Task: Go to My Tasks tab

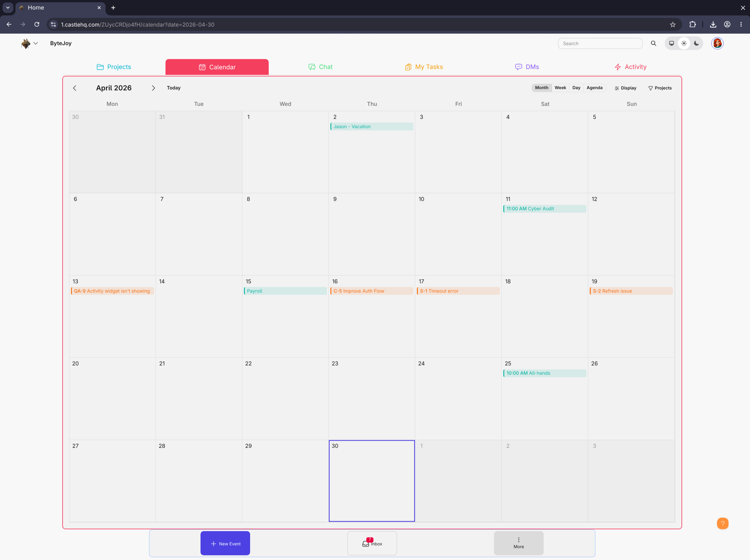Action: click(424, 67)
